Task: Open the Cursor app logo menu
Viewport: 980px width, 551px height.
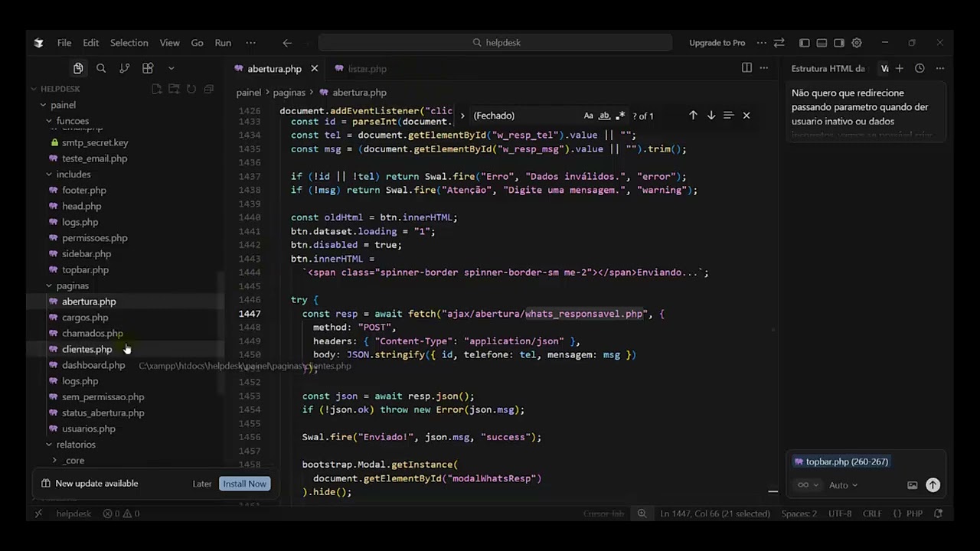Action: 39,43
